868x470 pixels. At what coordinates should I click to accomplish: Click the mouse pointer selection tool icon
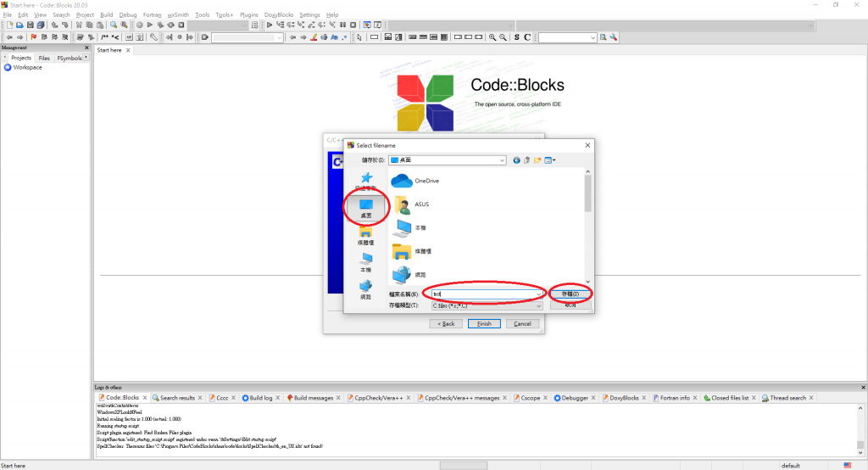[359, 37]
